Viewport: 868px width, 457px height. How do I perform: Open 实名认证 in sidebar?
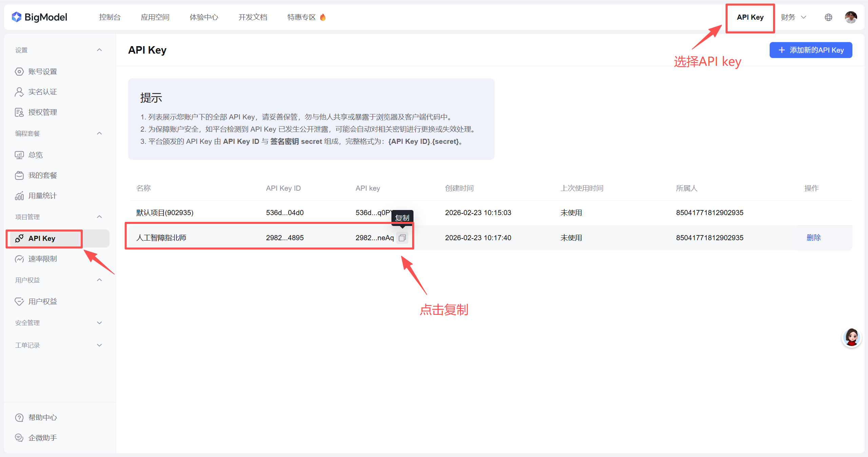point(42,92)
